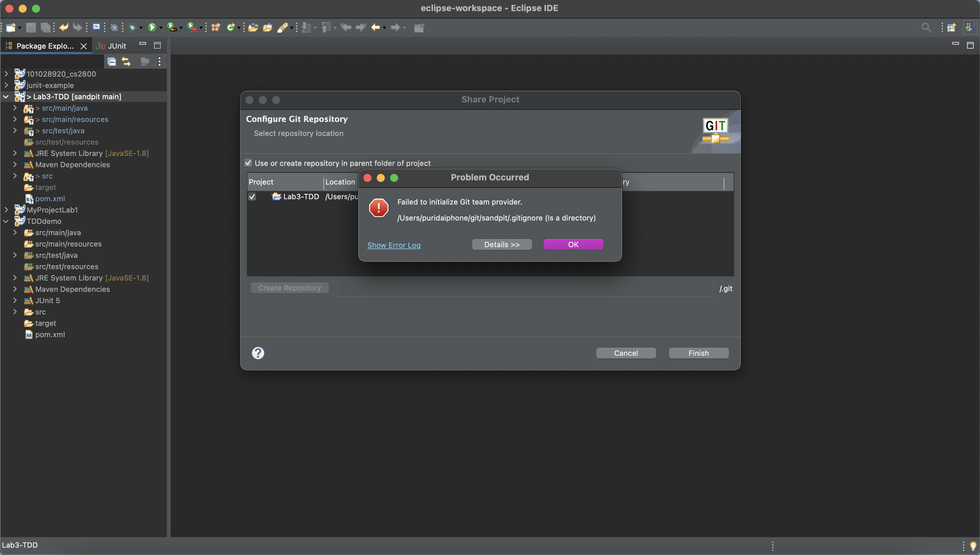
Task: Click the Debug bug icon
Action: 132,27
